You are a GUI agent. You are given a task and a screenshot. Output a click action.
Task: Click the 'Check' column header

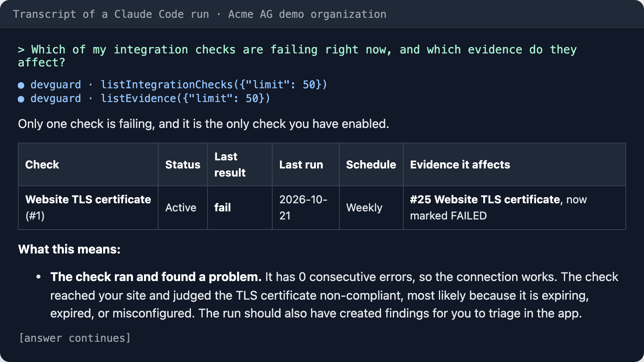88,164
